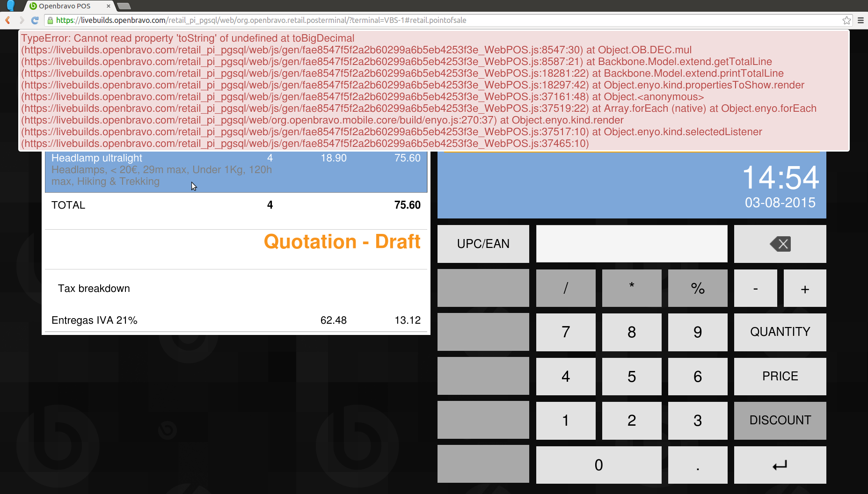Click the DISCOUNT button

coord(780,421)
